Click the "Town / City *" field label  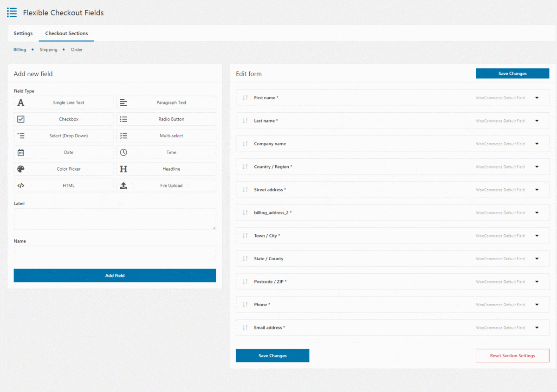(267, 236)
